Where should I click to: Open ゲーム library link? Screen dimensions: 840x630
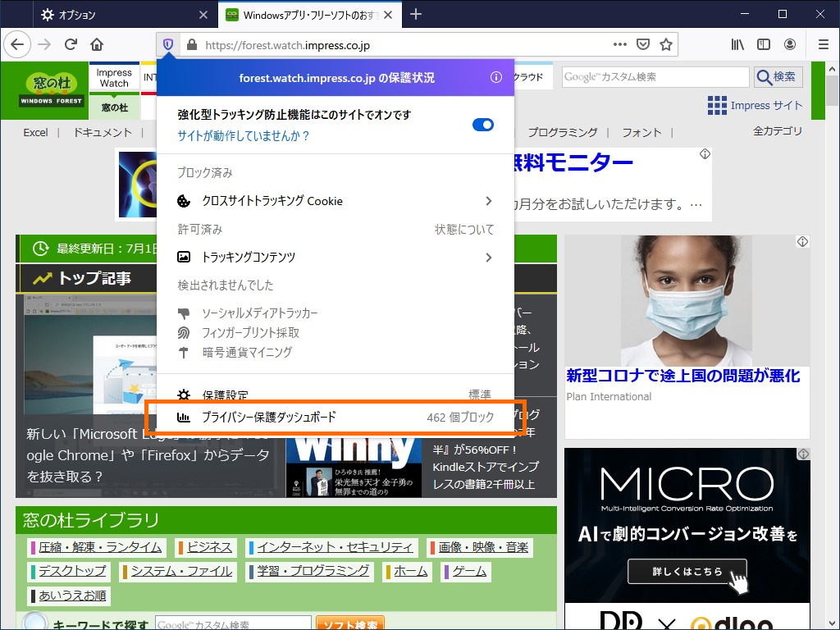(x=469, y=571)
